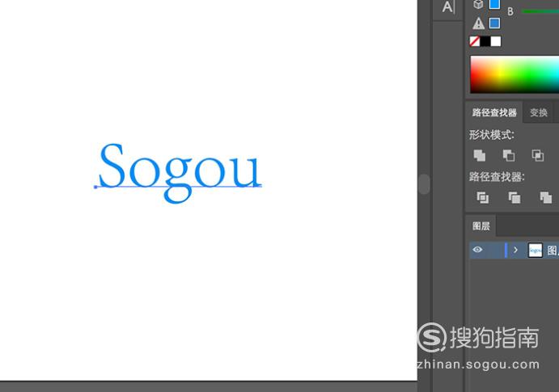Click the out-of-web-color cube warning icon
This screenshot has height=392, width=559.
[478, 4]
